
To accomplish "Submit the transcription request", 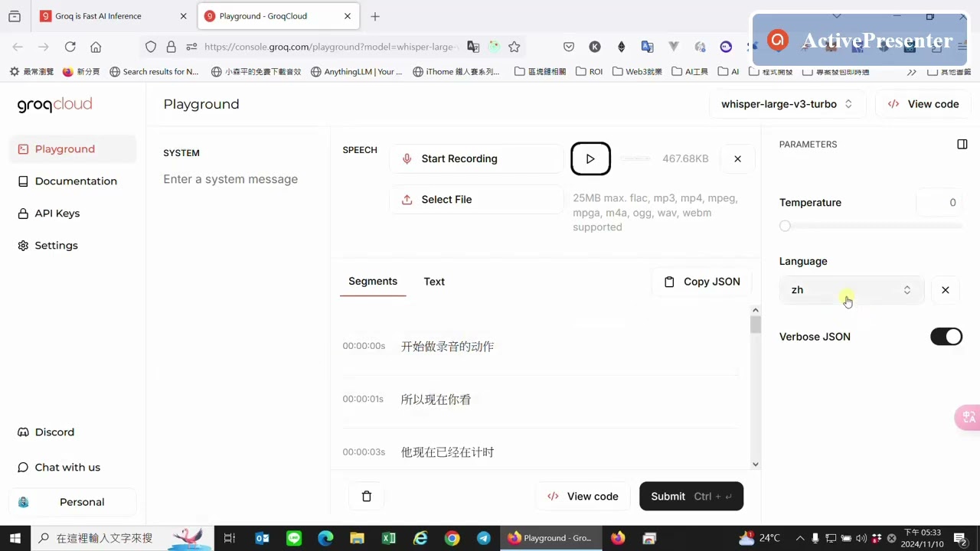I will [691, 496].
